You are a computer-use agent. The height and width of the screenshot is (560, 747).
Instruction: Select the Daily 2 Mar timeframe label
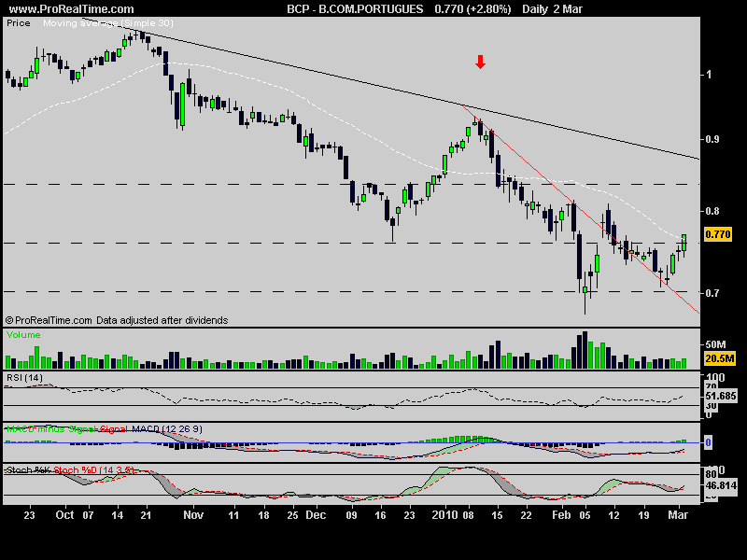click(552, 9)
